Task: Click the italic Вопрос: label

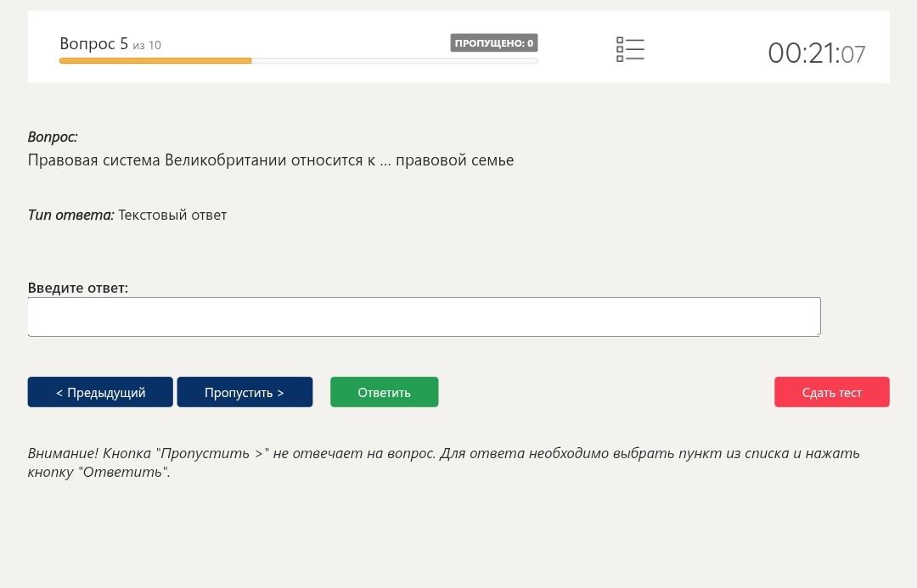Action: tap(53, 137)
